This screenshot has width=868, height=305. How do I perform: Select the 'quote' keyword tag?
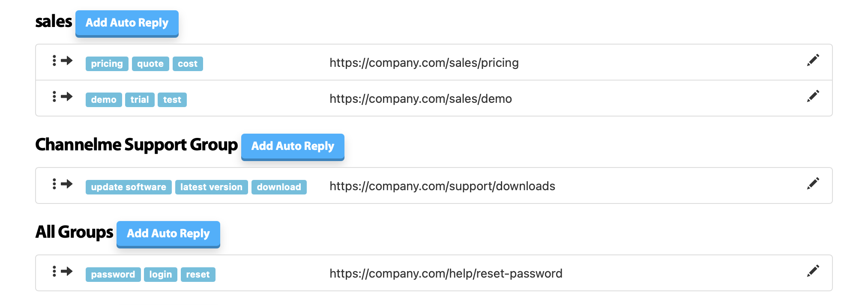coord(150,64)
